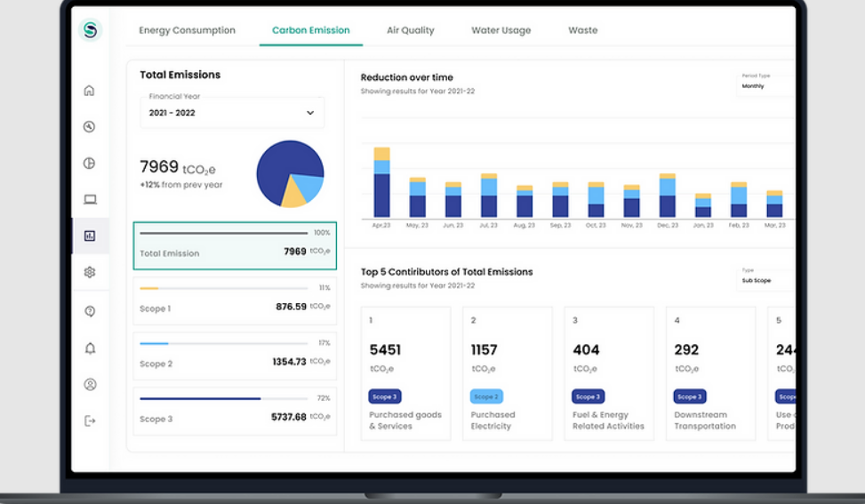The image size is (865, 504).
Task: Select the Total Emission summary card
Action: coord(235,246)
